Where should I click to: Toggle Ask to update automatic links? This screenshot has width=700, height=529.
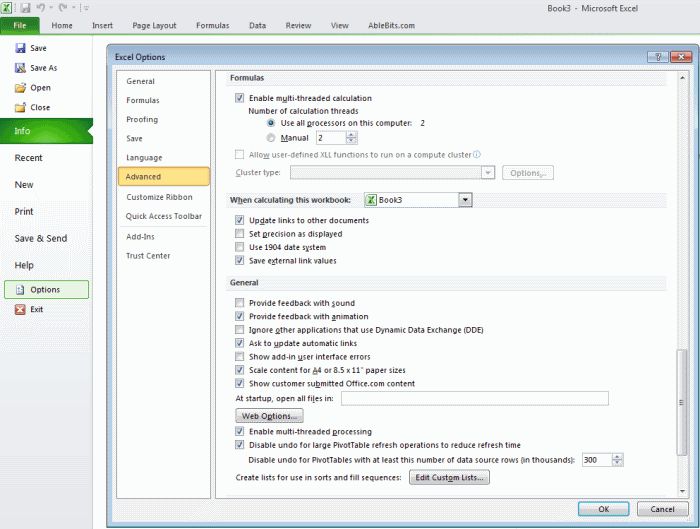(240, 343)
